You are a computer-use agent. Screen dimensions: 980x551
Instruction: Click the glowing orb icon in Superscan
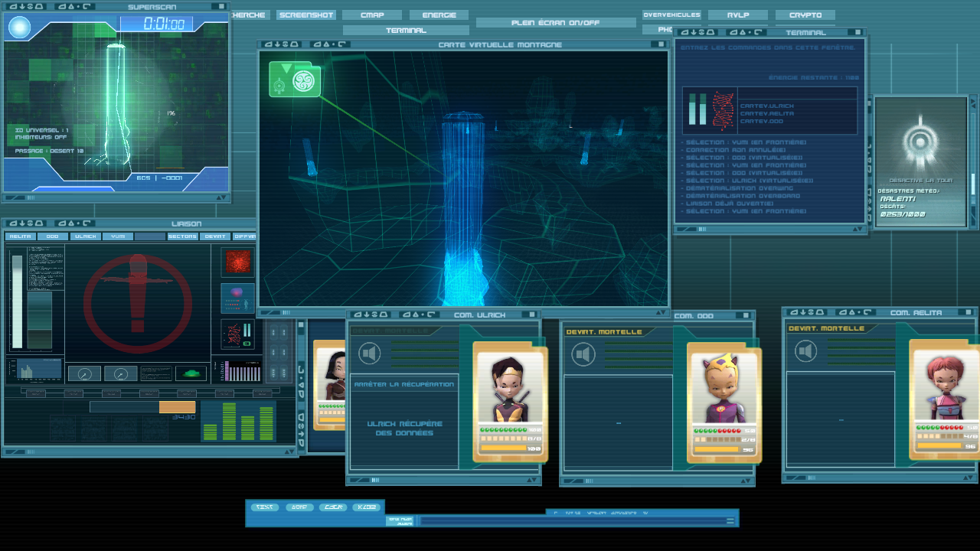coord(19,28)
